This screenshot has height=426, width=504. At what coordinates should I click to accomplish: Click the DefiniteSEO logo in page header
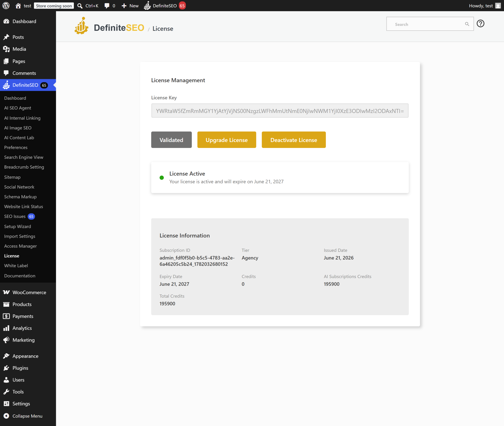[x=109, y=26]
